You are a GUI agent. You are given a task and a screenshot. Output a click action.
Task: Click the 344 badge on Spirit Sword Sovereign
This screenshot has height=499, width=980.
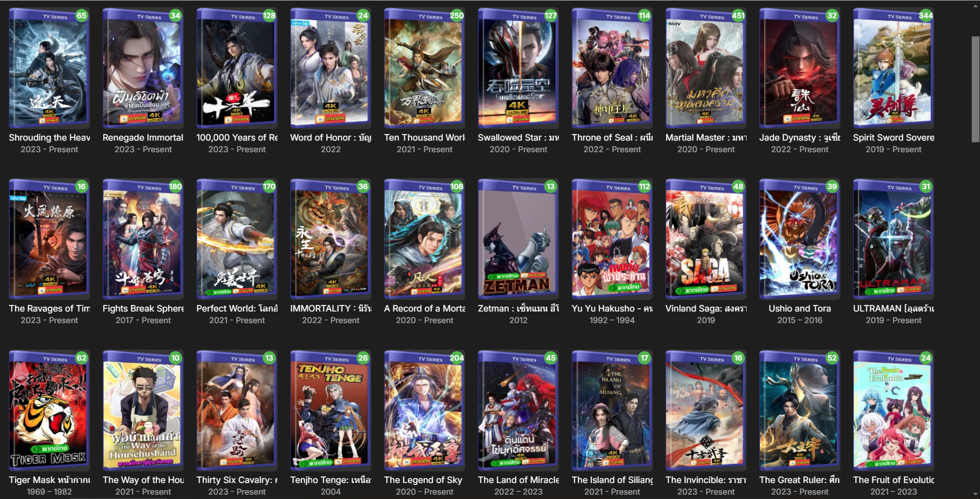coord(925,15)
